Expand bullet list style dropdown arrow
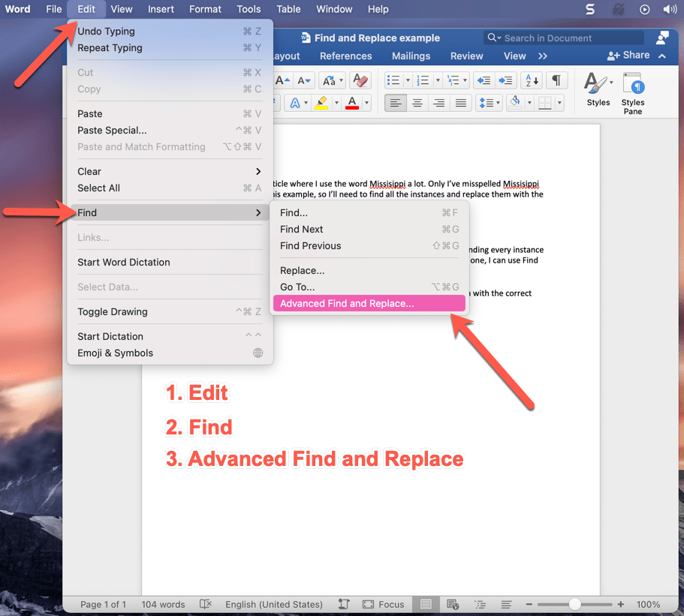The height and width of the screenshot is (616, 684). (408, 80)
